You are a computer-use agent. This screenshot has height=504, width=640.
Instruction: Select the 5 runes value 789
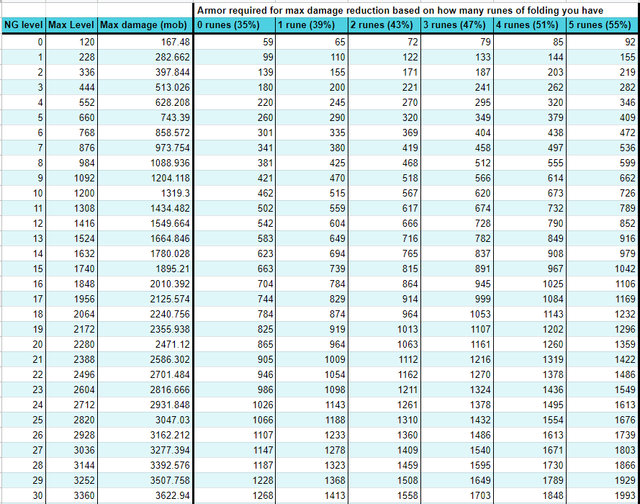(602, 208)
